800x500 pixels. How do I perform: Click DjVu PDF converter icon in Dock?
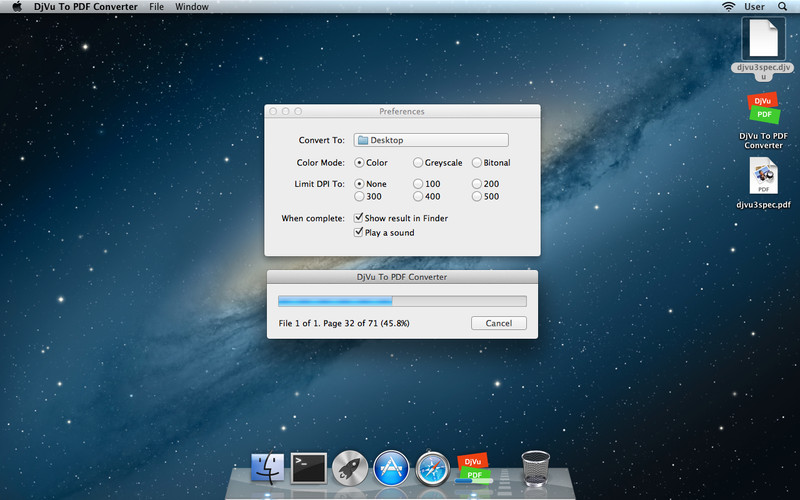pyautogui.click(x=473, y=468)
